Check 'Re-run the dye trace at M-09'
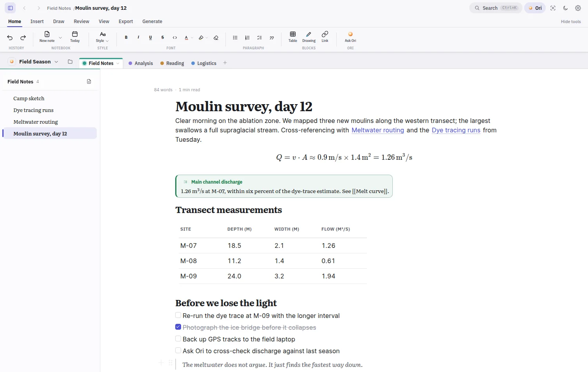This screenshot has height=372, width=588. (x=178, y=315)
